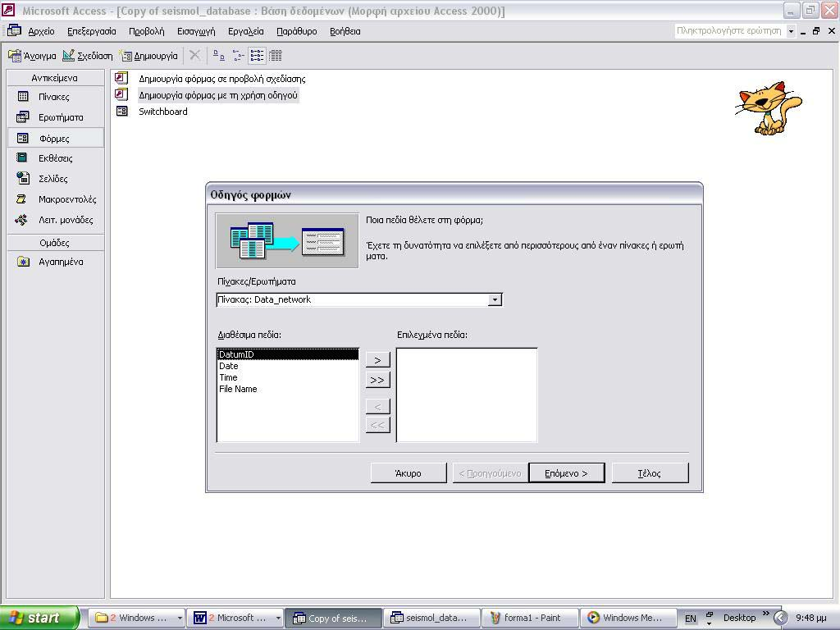The image size is (840, 630).
Task: Select Μακροεντολές (Macros) object type
Action: [56, 199]
